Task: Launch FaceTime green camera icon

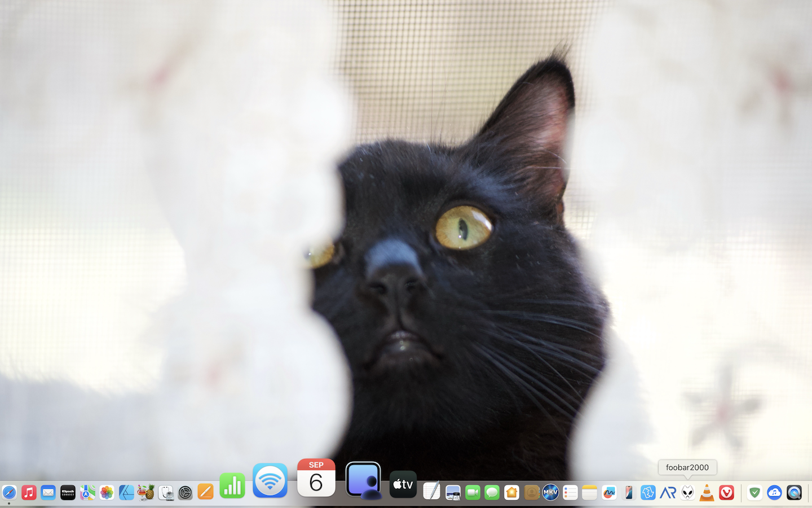Action: (473, 493)
